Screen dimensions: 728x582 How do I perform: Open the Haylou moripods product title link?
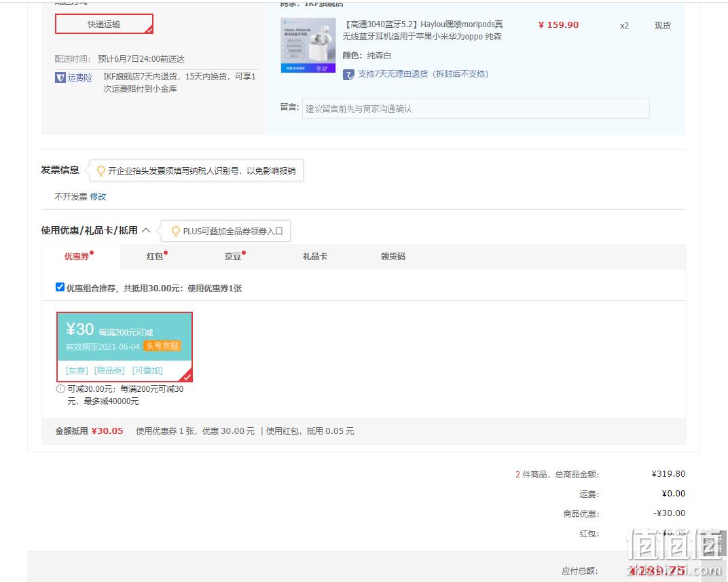[422, 30]
